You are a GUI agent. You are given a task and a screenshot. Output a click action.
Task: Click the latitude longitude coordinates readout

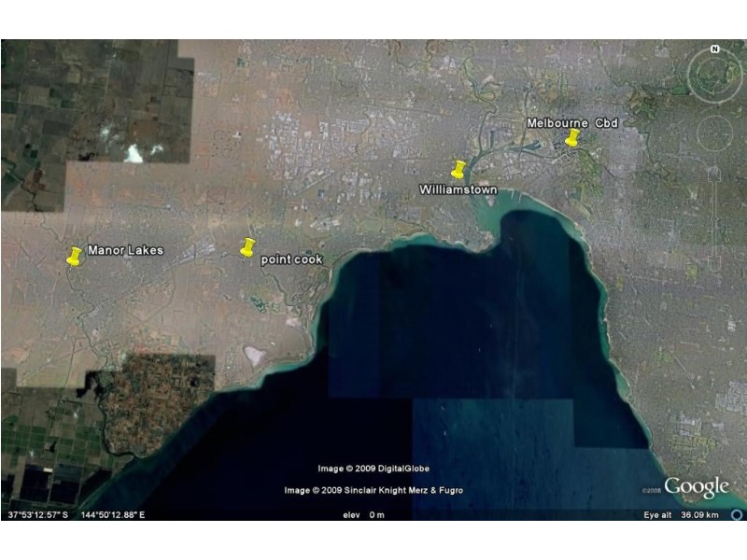coord(77,515)
